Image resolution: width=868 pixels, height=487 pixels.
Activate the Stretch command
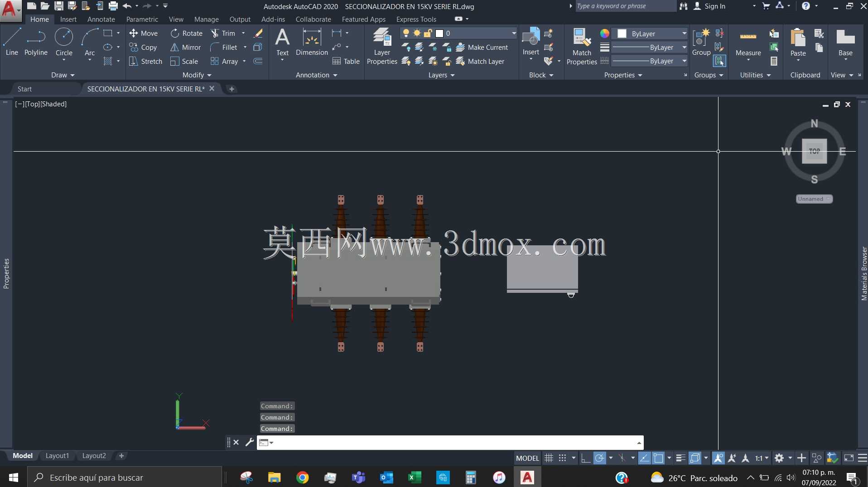145,61
